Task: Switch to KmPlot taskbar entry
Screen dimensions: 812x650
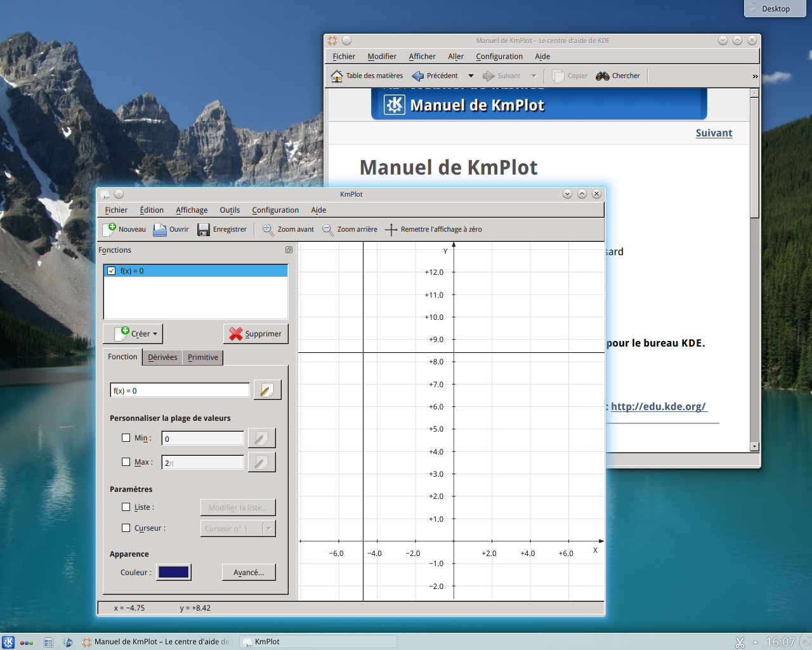Action: pos(319,642)
